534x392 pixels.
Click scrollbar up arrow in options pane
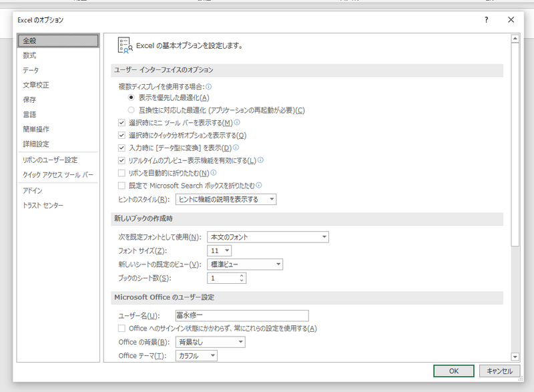[515, 39]
